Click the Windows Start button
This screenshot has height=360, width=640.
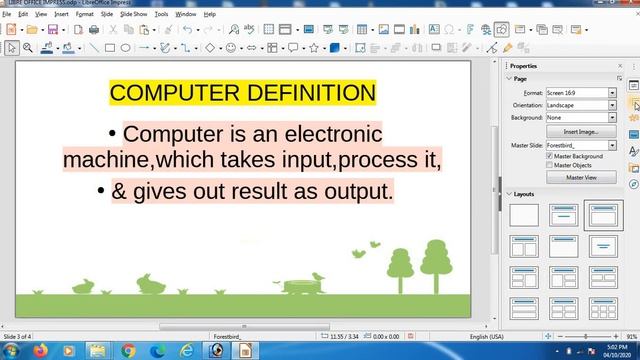tap(11, 351)
